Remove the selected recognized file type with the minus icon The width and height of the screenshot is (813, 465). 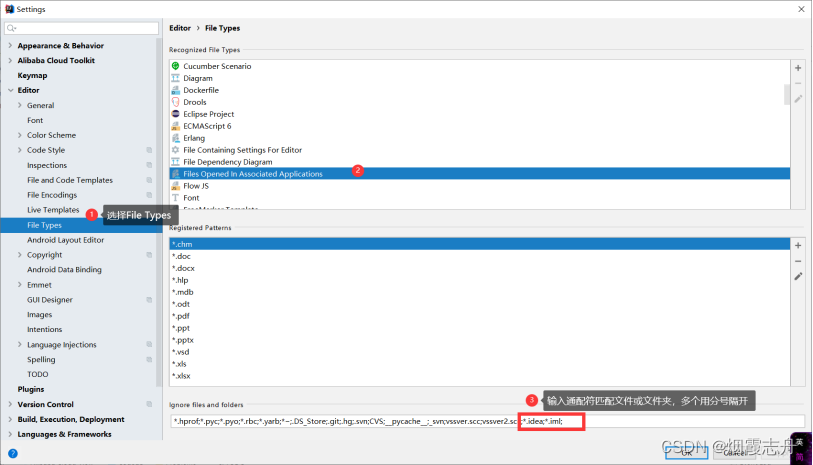[798, 83]
